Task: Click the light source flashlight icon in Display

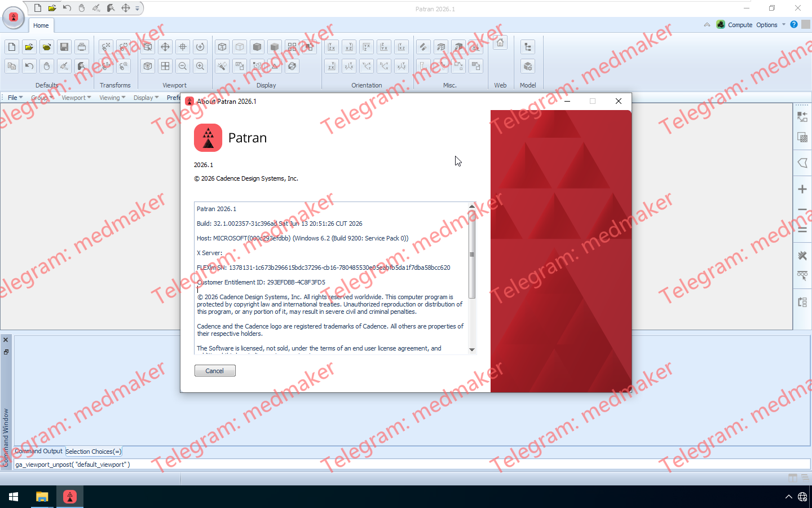Action: (222, 66)
